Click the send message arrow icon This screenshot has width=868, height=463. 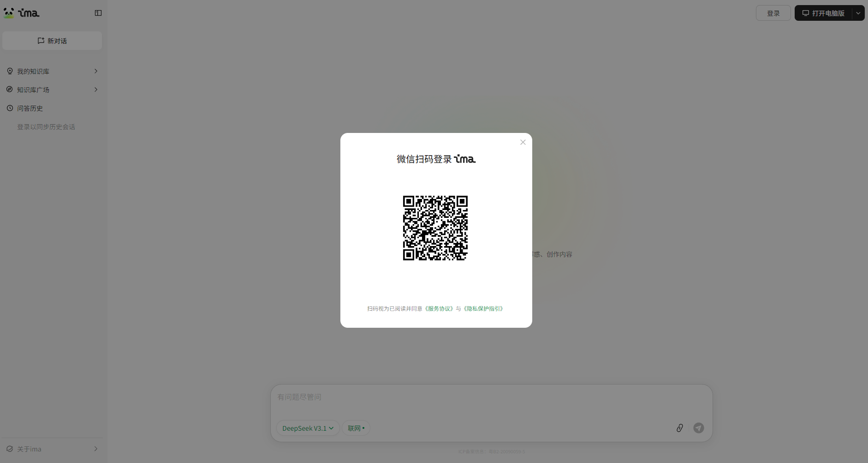[699, 428]
